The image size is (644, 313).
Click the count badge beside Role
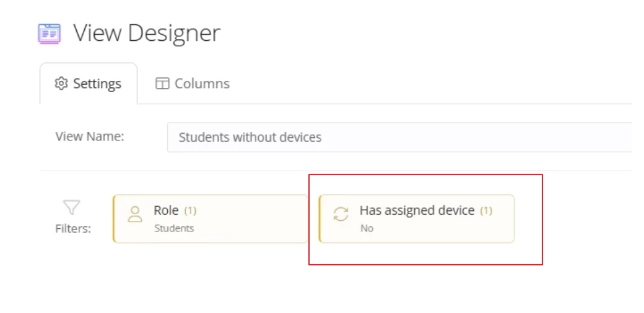(x=190, y=210)
